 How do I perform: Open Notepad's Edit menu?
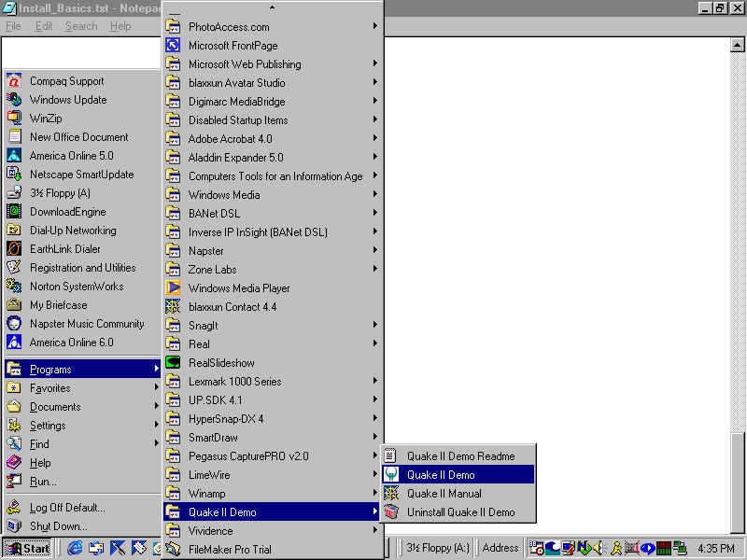click(x=44, y=26)
